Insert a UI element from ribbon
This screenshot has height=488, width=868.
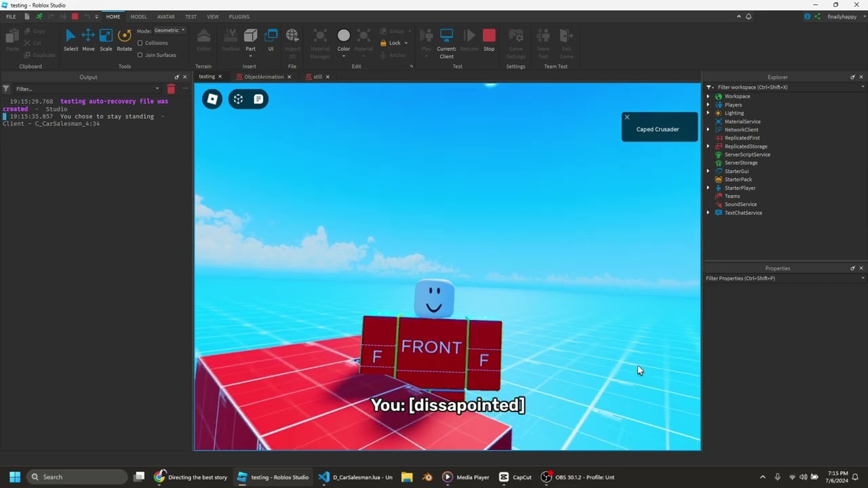click(x=271, y=40)
